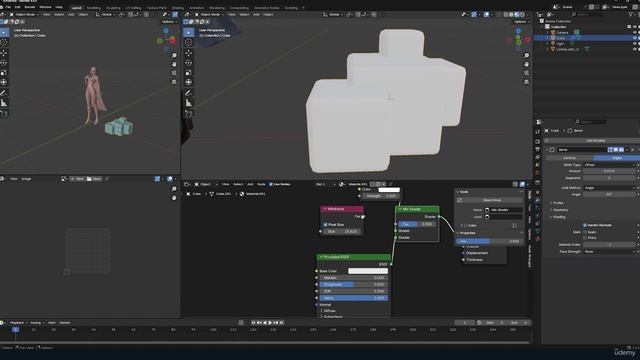
Task: Click the Bevel Amount value field
Action: click(x=609, y=171)
